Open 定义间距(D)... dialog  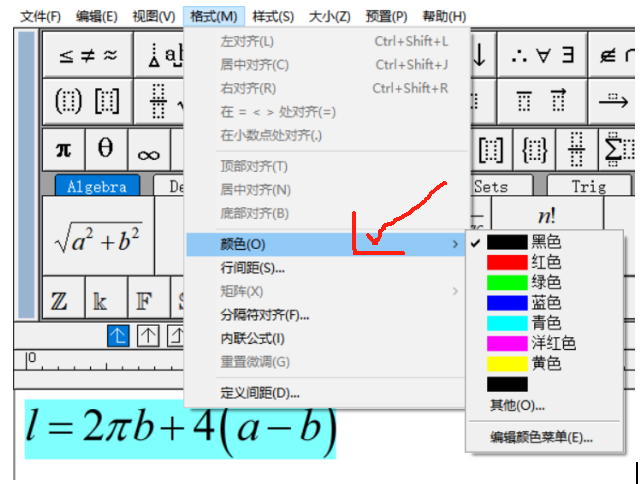click(325, 393)
